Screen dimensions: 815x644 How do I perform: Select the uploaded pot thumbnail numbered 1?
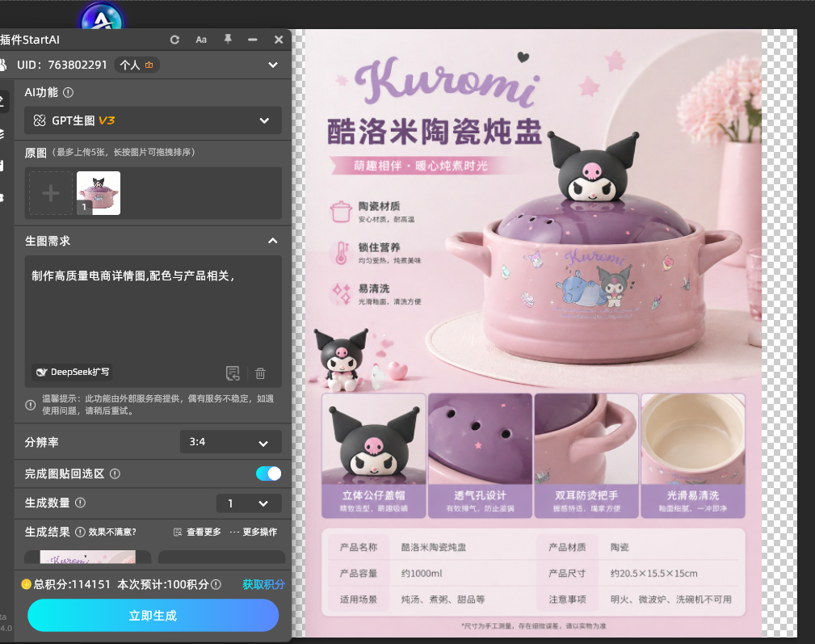(99, 193)
